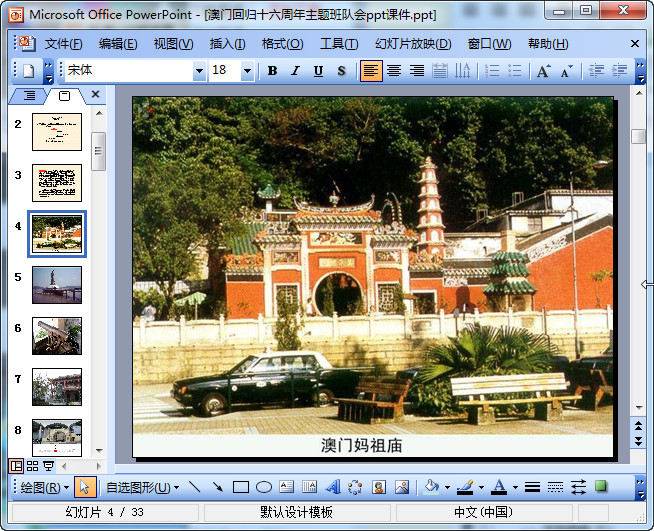Open the 工具(T) menu
The width and height of the screenshot is (654, 531).
coord(339,44)
